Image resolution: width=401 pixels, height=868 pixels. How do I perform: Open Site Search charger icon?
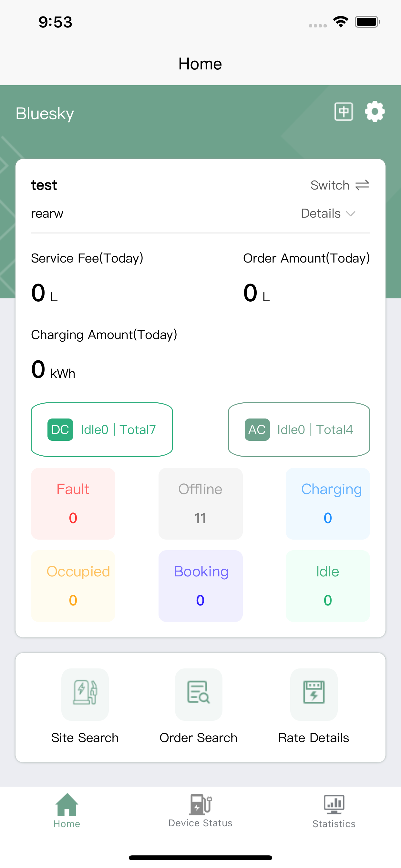[85, 694]
